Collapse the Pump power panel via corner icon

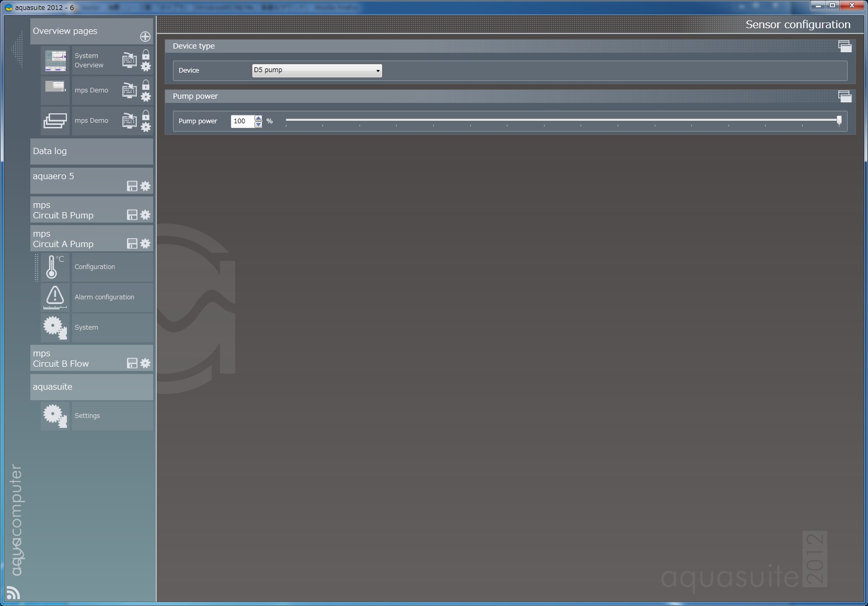pos(844,96)
